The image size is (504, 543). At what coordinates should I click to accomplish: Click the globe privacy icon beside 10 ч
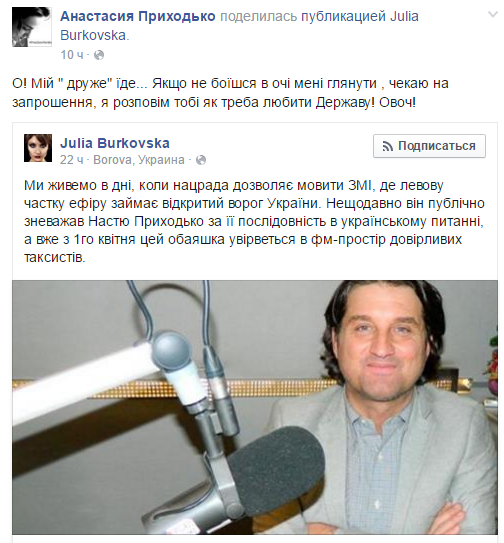tap(99, 55)
